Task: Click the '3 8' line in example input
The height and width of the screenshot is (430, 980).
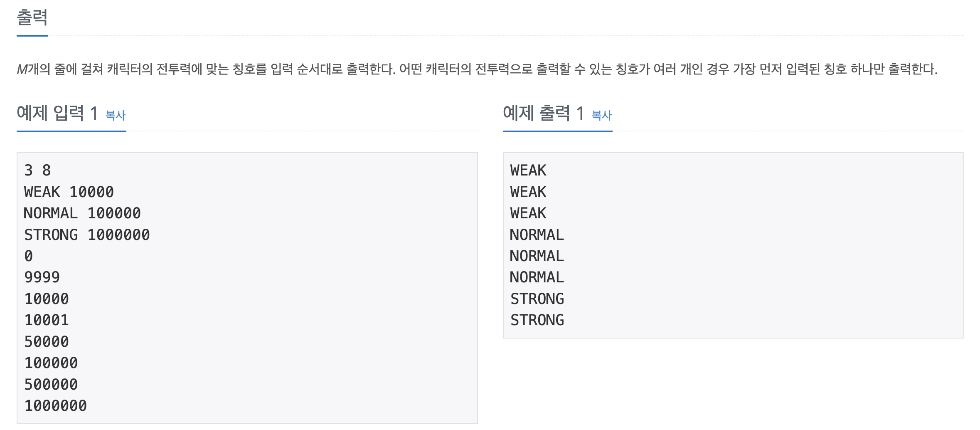Action: coord(37,170)
